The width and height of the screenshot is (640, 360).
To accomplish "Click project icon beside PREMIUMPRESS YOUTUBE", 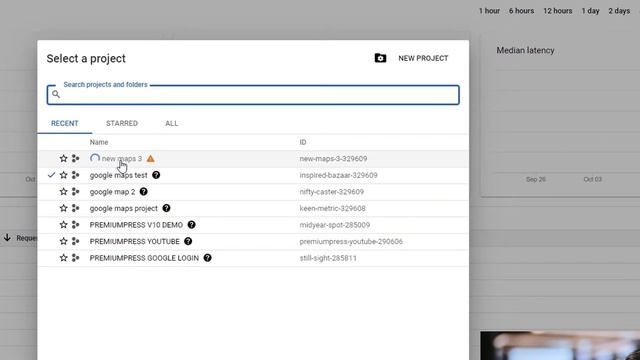I will click(x=76, y=241).
